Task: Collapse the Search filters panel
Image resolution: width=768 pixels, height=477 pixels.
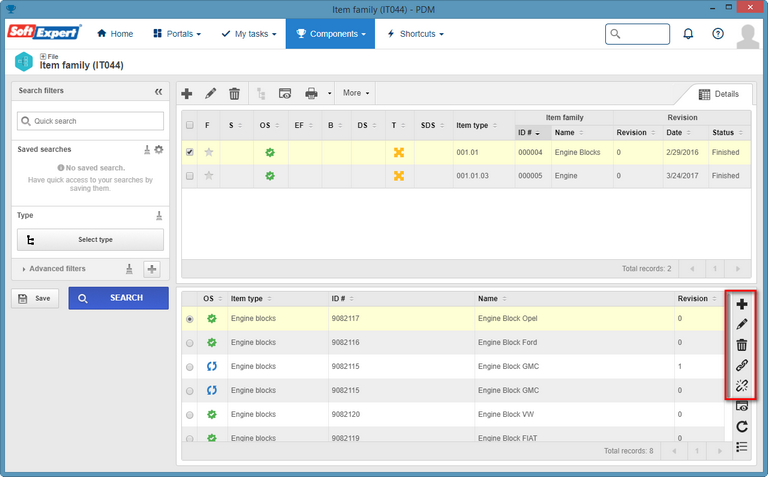Action: [158, 92]
